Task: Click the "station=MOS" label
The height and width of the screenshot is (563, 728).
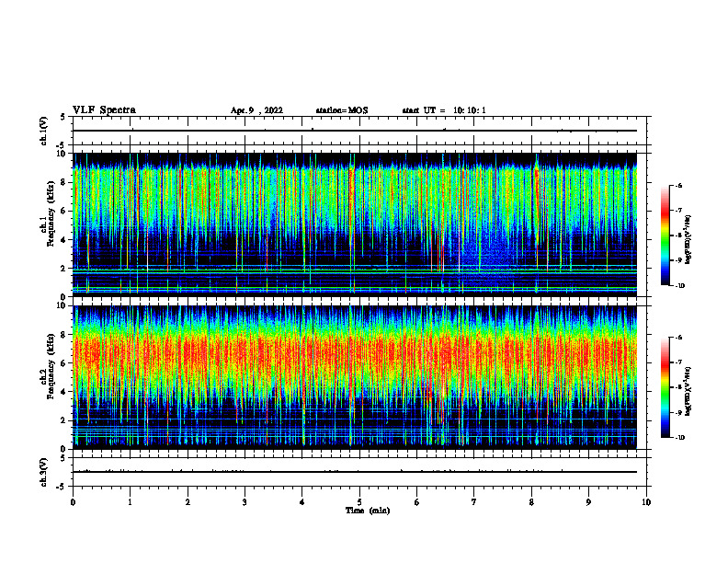Action: pyautogui.click(x=342, y=110)
